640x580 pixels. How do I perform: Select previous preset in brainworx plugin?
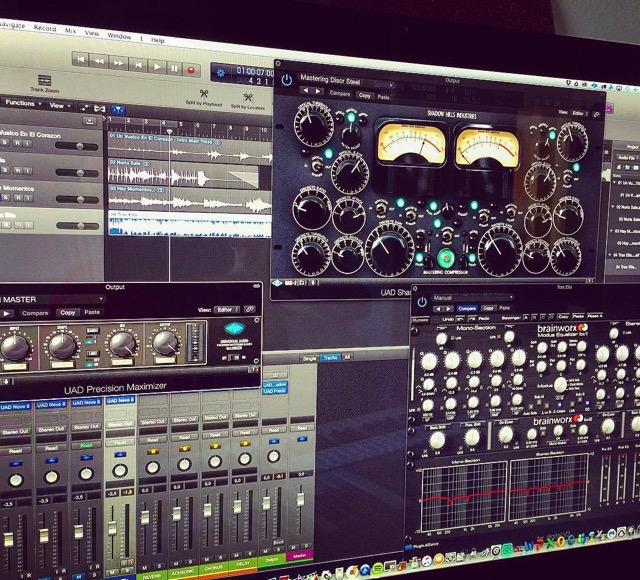pos(438,309)
